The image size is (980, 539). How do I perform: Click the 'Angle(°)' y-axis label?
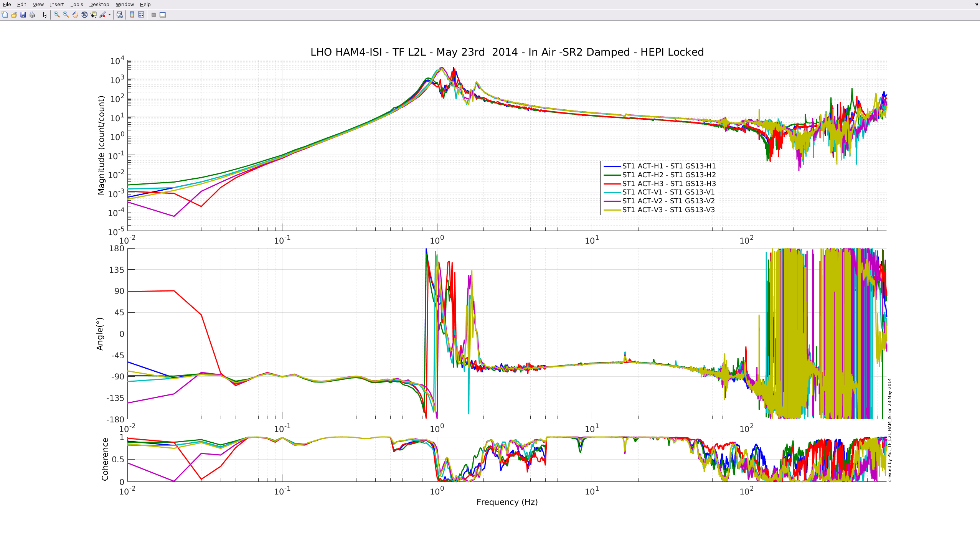pyautogui.click(x=100, y=334)
